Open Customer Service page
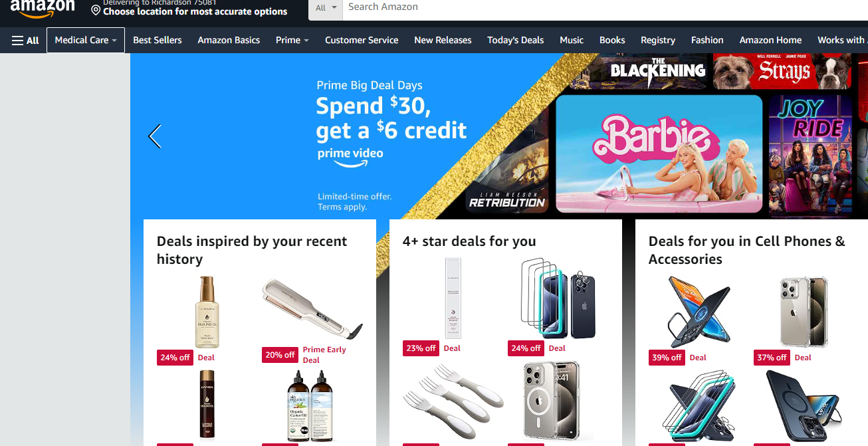The image size is (868, 446). click(362, 41)
